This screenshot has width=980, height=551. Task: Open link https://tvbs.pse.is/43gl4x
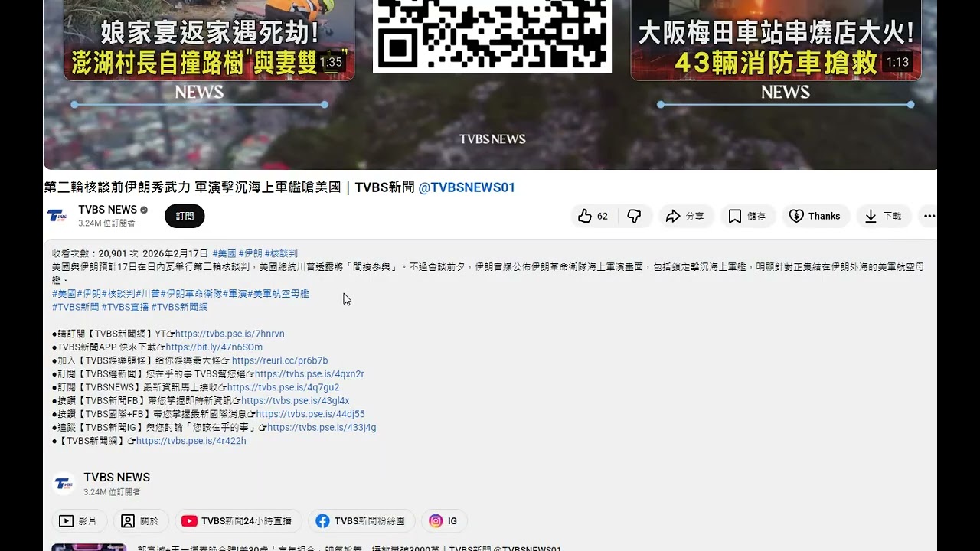click(296, 401)
